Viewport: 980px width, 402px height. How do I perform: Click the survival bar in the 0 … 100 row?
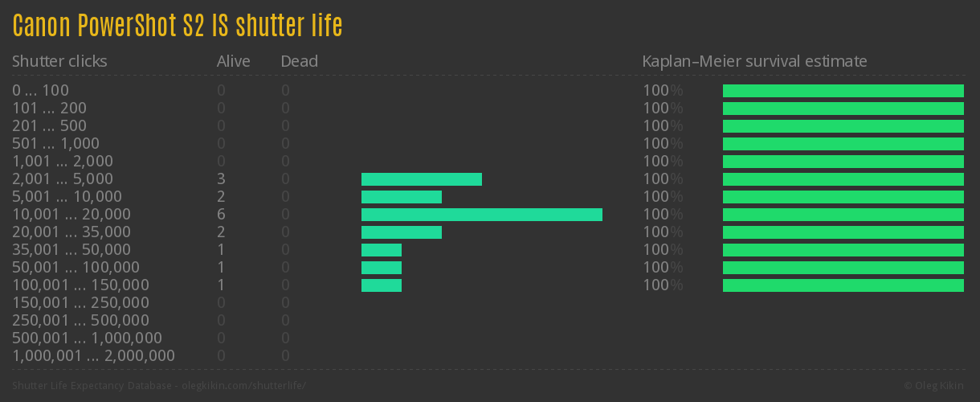coord(843,91)
